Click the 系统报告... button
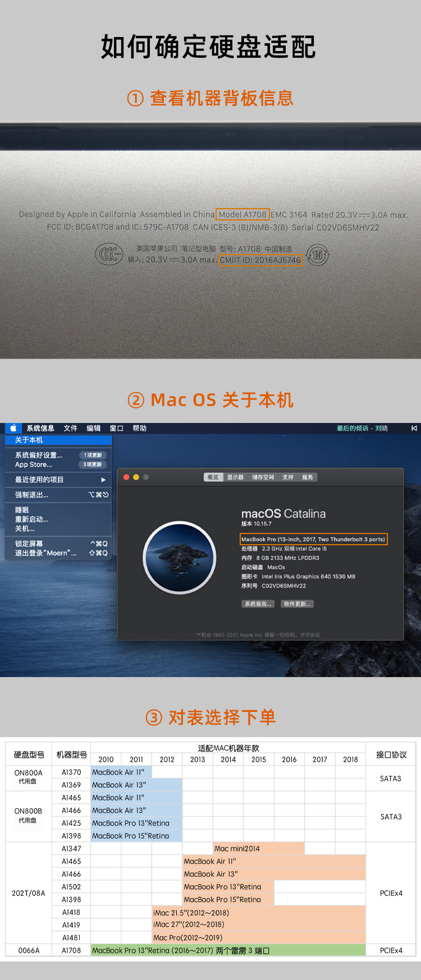Viewport: 421px width, 980px height. coord(258,604)
